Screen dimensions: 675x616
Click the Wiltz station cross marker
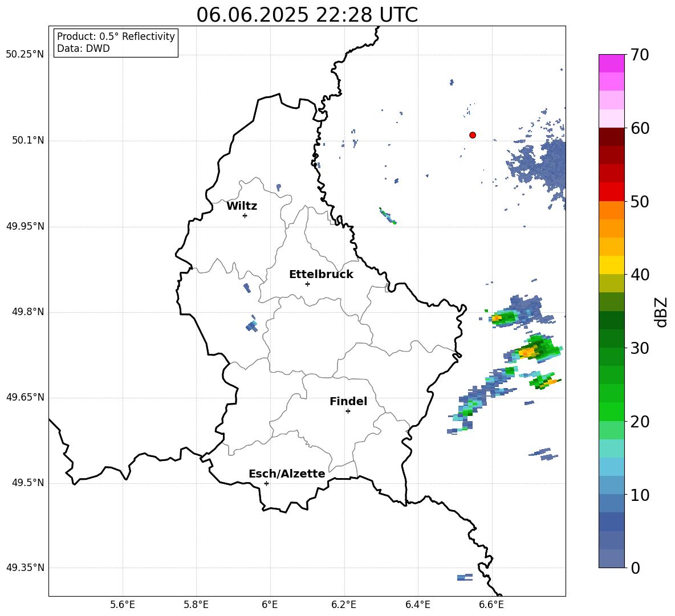point(245,215)
